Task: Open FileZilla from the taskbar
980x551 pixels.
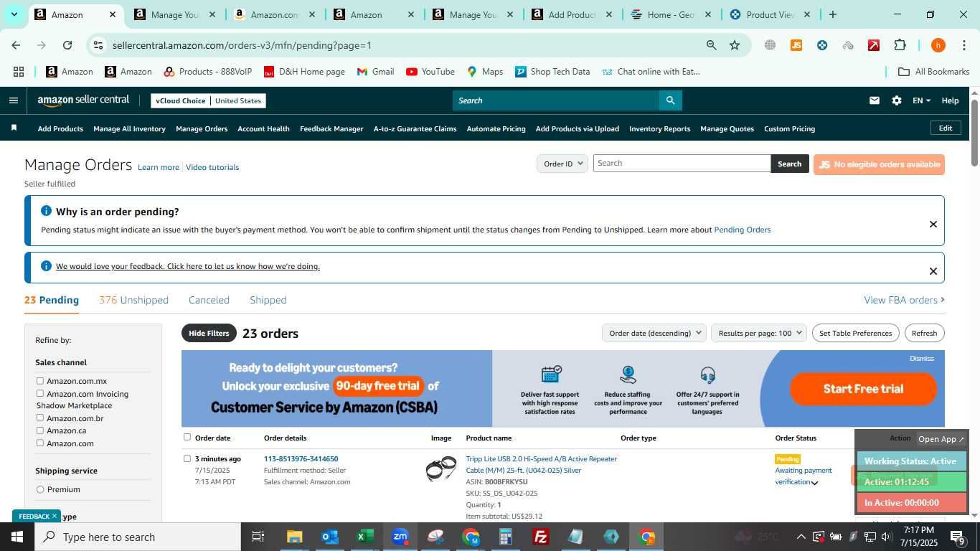Action: pyautogui.click(x=541, y=537)
